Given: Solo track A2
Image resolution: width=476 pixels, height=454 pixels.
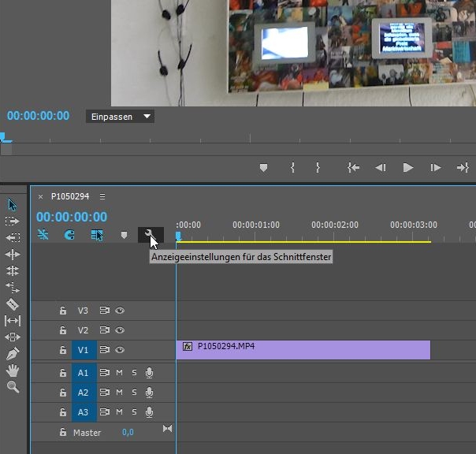Looking at the screenshot, I should pos(134,393).
